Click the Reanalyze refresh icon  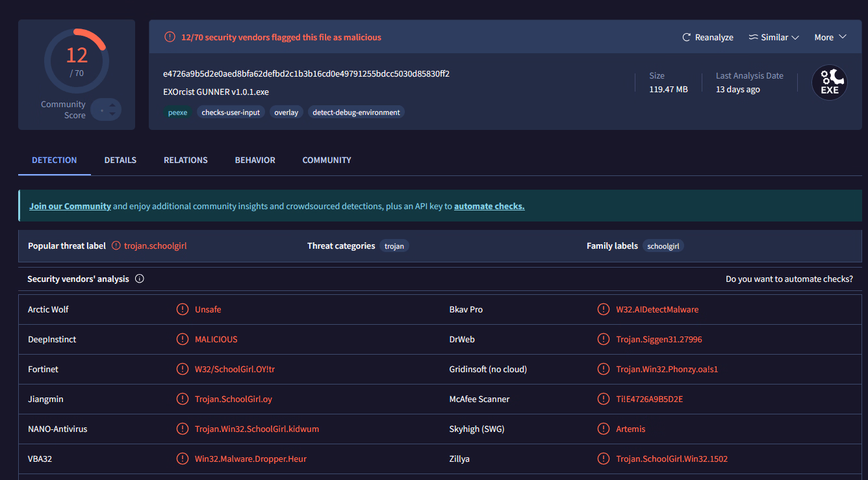(x=686, y=38)
